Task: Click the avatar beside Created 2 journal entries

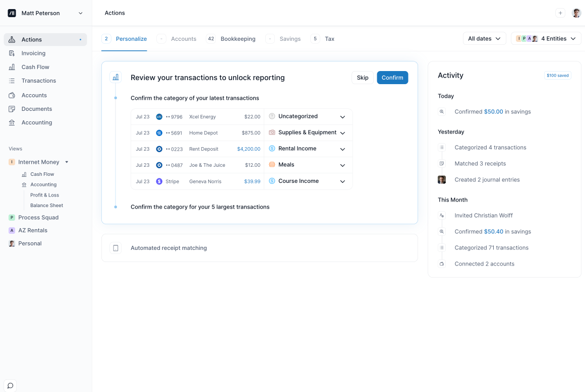Action: [442, 179]
